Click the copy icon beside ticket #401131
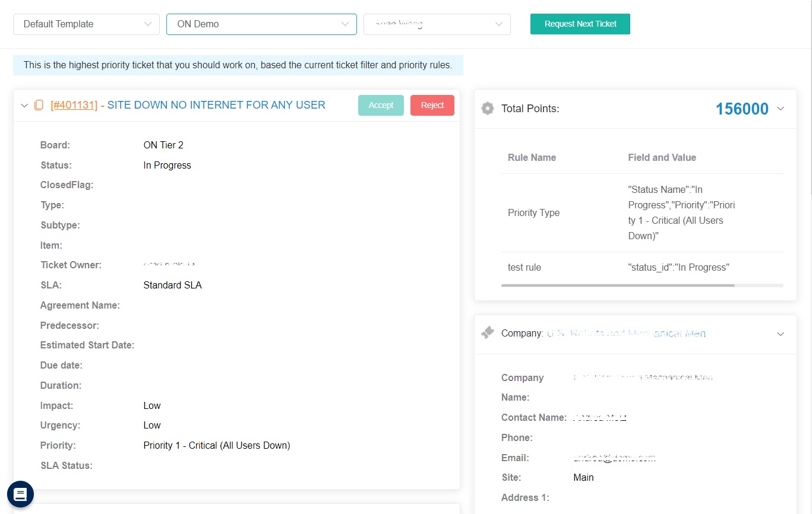The height and width of the screenshot is (514, 812). click(x=39, y=106)
